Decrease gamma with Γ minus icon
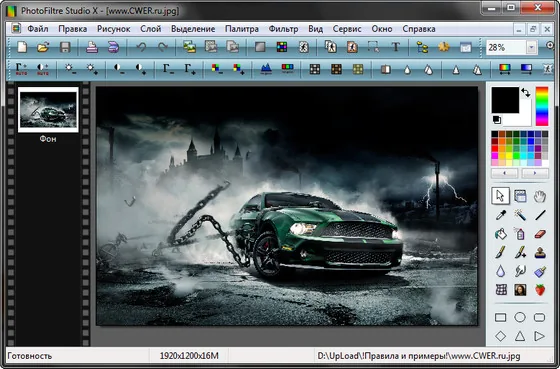560x369 pixels. click(168, 69)
